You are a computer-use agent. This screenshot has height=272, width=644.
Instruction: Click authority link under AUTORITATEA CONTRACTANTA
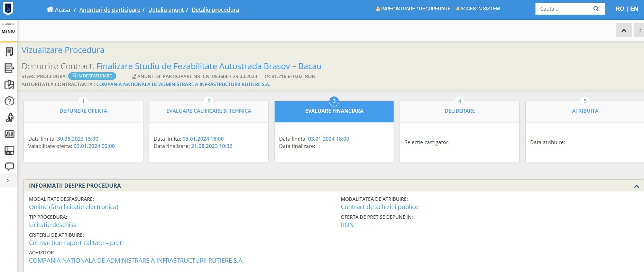pyautogui.click(x=183, y=84)
